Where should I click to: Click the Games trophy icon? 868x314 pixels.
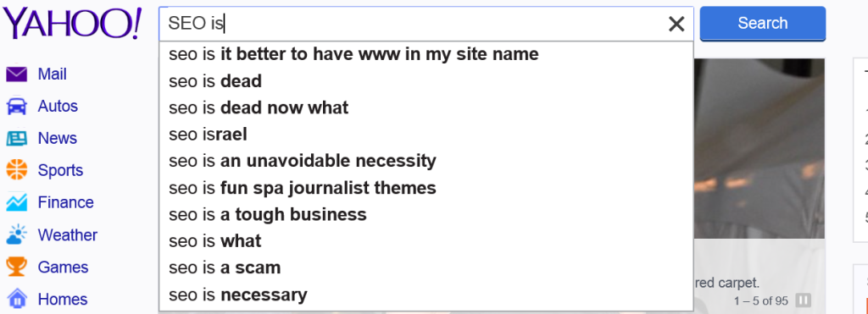pyautogui.click(x=17, y=267)
